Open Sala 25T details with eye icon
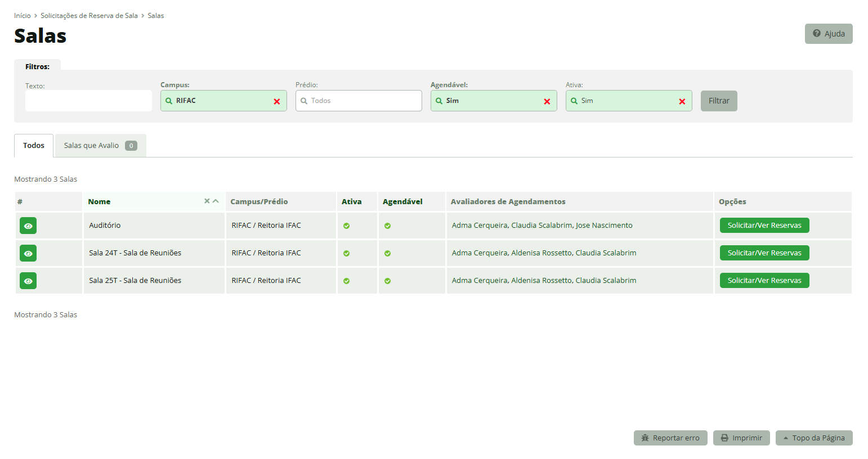 pyautogui.click(x=28, y=281)
